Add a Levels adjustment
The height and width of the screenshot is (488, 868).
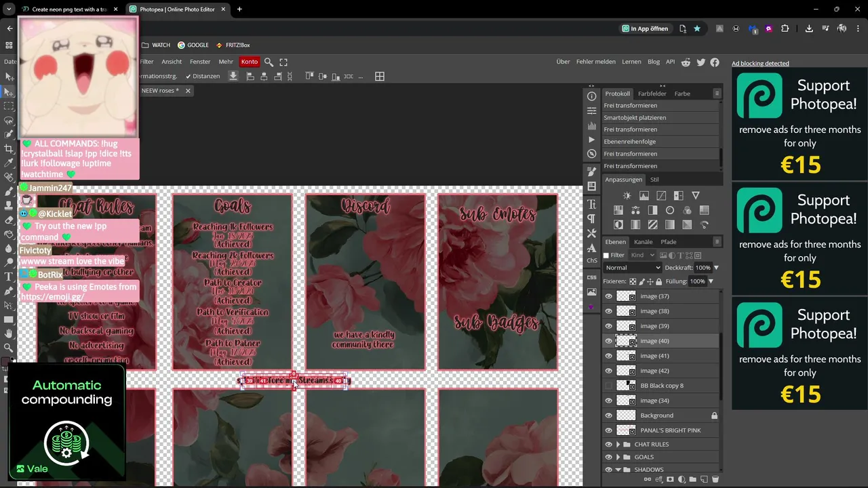(644, 196)
